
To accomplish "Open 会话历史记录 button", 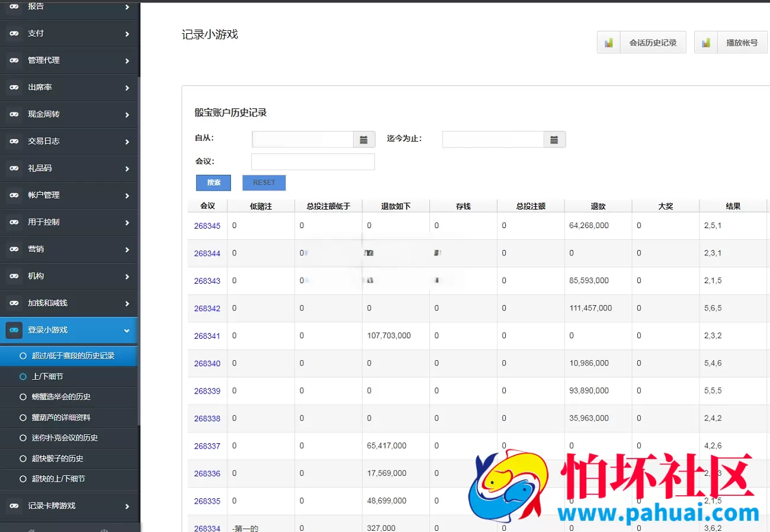I will click(641, 43).
